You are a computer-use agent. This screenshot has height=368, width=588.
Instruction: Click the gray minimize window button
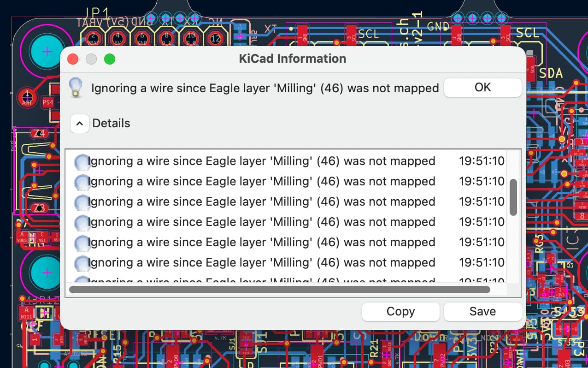coord(91,59)
